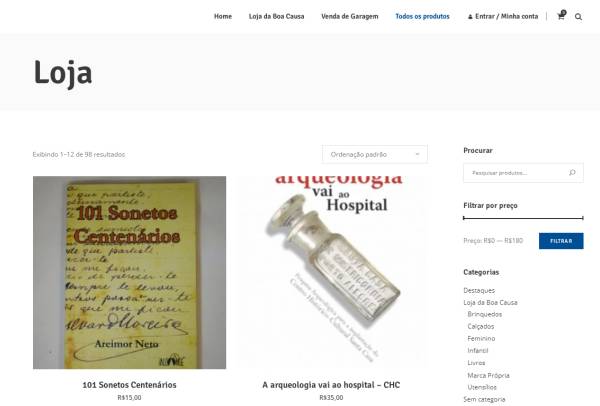The height and width of the screenshot is (406, 600).
Task: Open the shopping cart icon
Action: click(561, 16)
